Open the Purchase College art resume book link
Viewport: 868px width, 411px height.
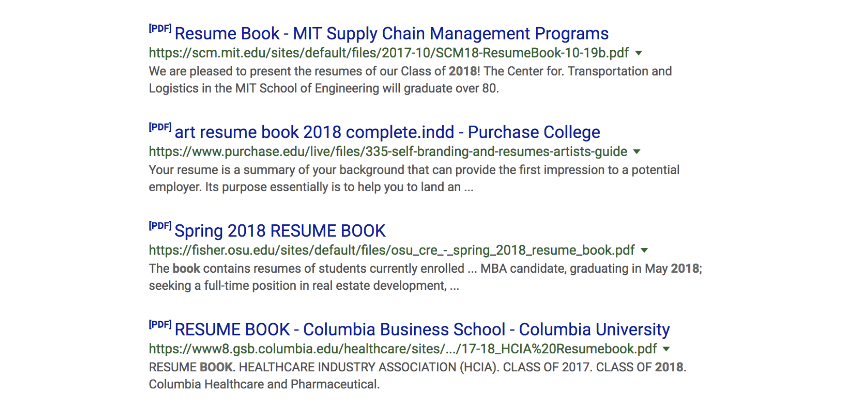click(x=387, y=132)
